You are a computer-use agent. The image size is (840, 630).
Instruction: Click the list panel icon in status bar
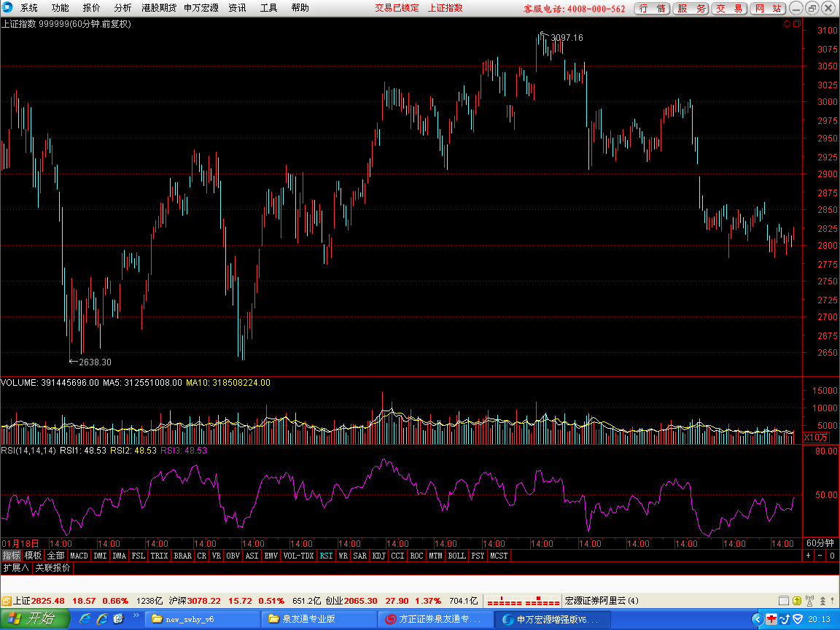coord(783,601)
